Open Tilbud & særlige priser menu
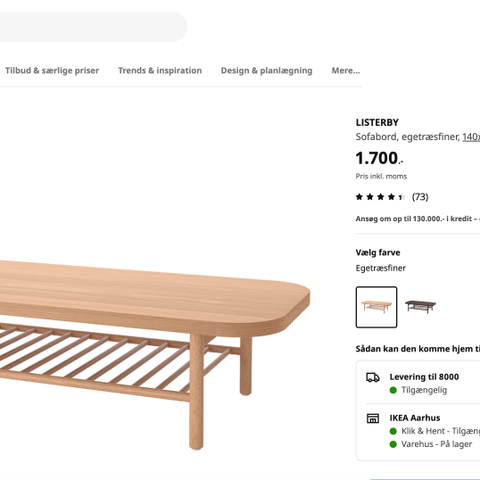This screenshot has height=480, width=480. [x=52, y=71]
